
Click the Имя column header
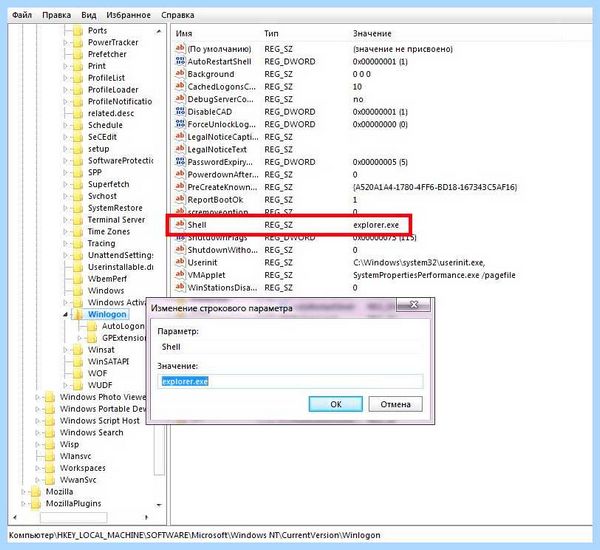coord(184,34)
